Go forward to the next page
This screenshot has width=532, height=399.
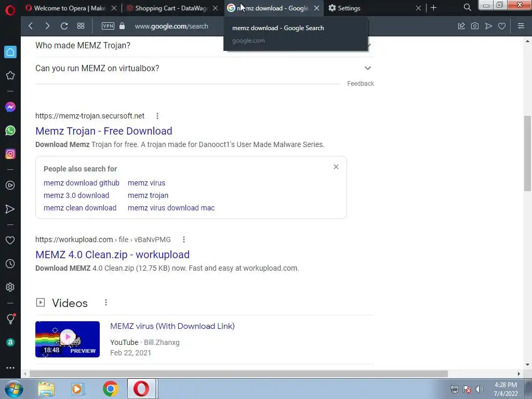coord(47,26)
